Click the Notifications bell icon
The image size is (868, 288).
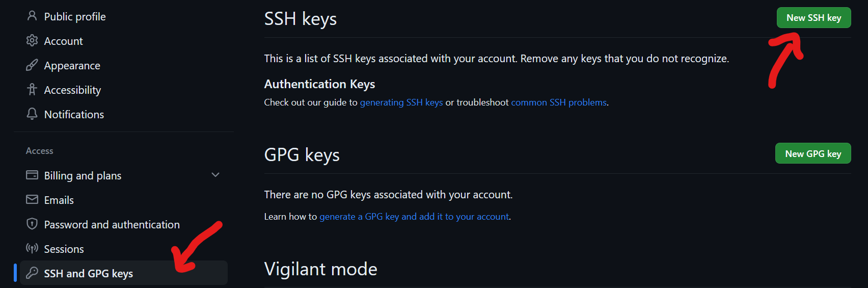[x=32, y=114]
